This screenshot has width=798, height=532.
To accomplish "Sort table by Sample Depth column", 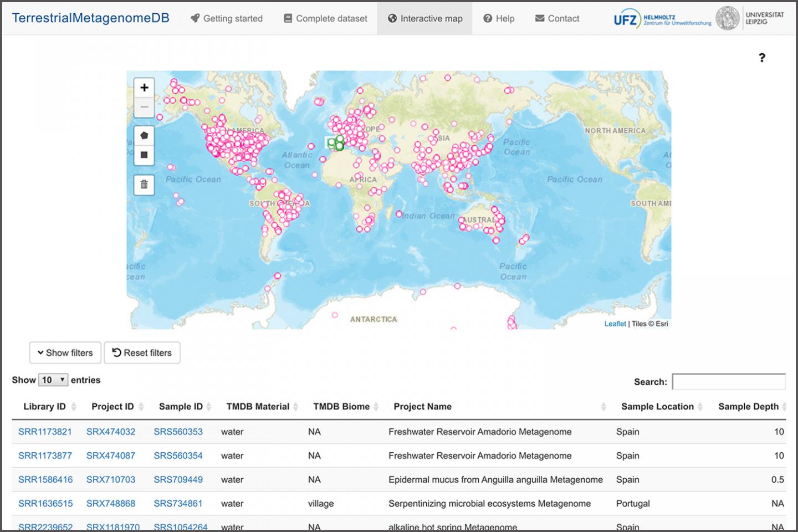I will [x=748, y=406].
